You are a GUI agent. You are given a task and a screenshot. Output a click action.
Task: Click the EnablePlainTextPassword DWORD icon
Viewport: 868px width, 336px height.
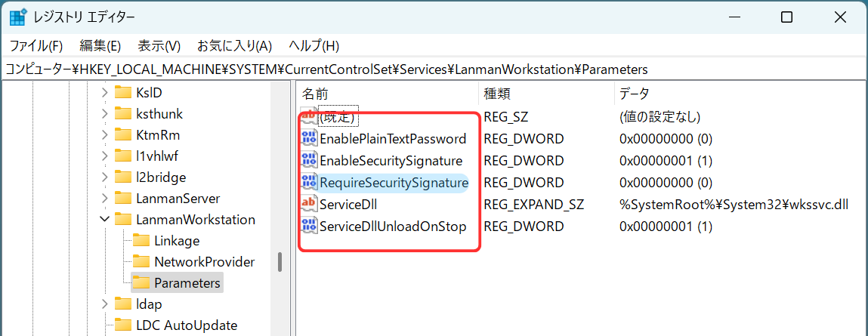pyautogui.click(x=309, y=139)
